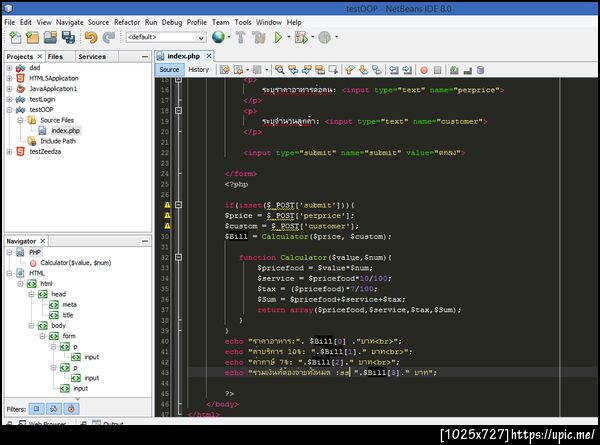Switch to the Source view button
This screenshot has height=445, width=600.
click(169, 70)
